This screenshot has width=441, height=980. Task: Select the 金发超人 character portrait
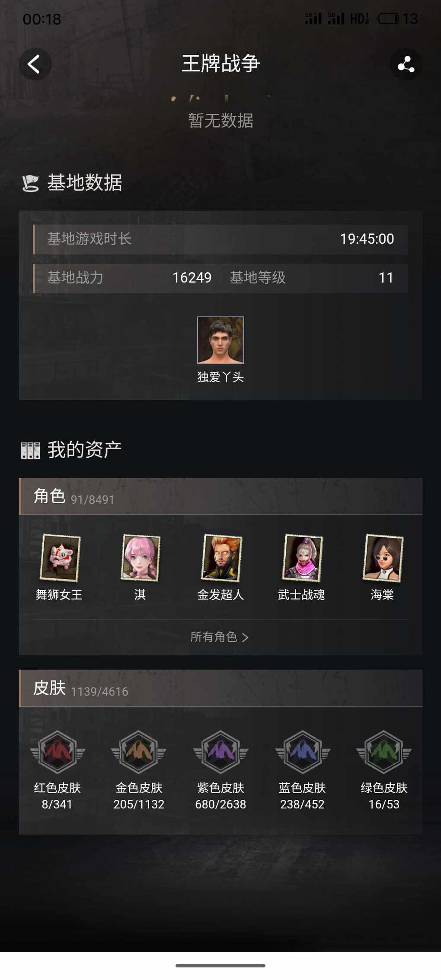coord(221,558)
